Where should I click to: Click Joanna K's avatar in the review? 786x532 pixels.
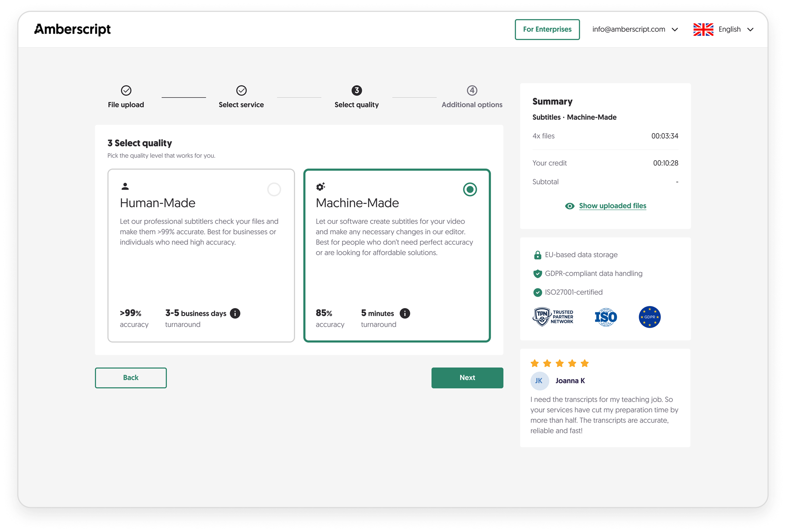pos(539,381)
